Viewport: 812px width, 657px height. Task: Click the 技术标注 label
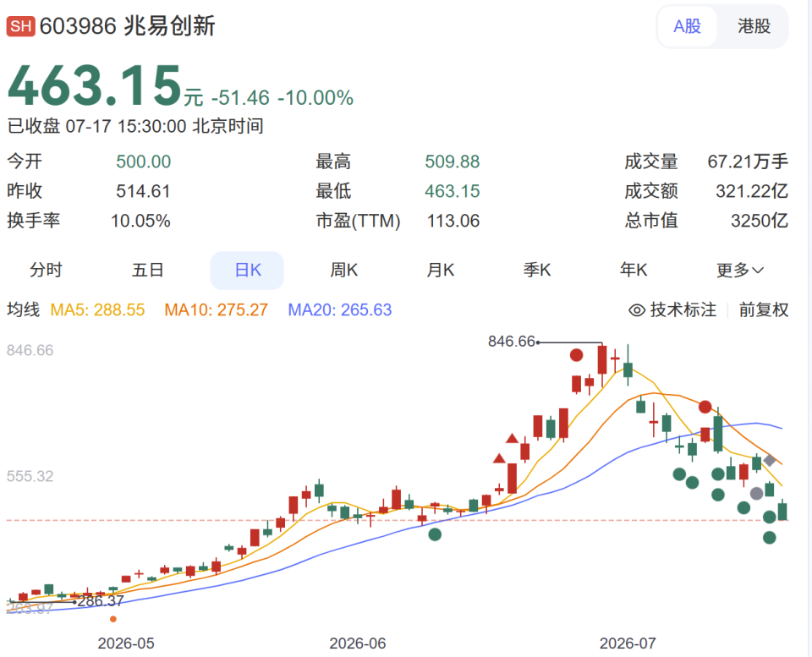point(683,309)
